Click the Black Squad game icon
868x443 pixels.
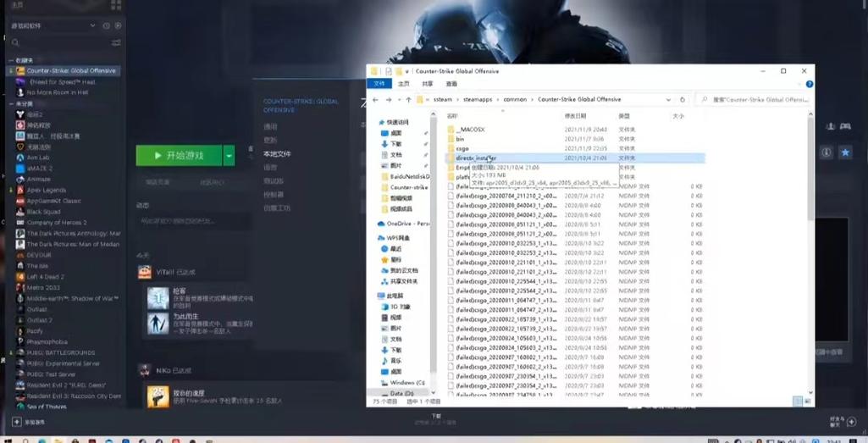20,212
